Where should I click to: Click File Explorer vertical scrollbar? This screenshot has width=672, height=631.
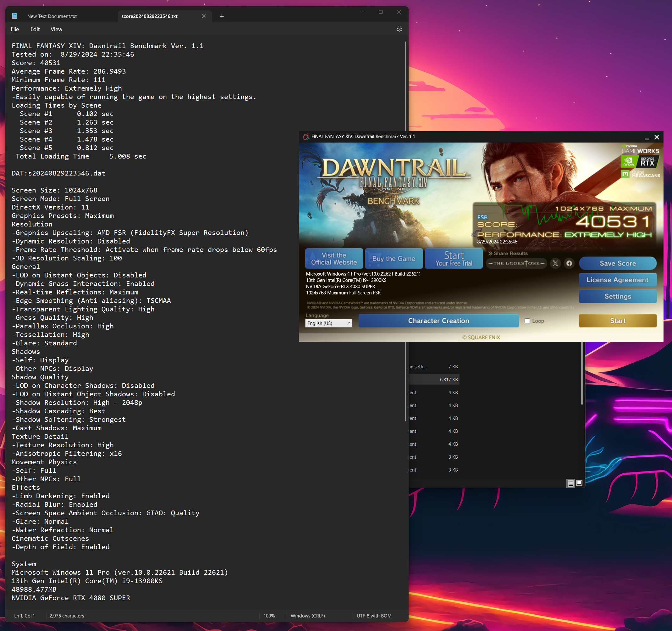(x=582, y=373)
